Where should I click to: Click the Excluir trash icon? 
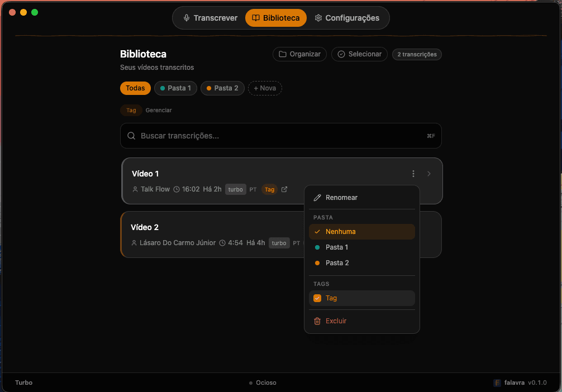[x=318, y=321]
